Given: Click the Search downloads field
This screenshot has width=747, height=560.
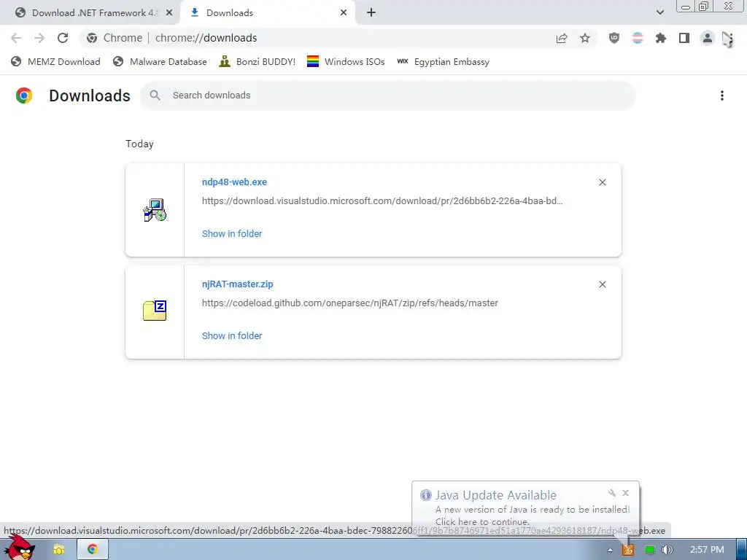Looking at the screenshot, I should pyautogui.click(x=388, y=96).
